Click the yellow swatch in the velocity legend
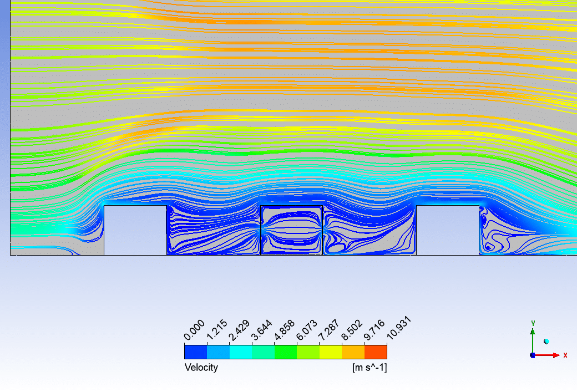Viewport: 577px width, 392px height. [331, 352]
